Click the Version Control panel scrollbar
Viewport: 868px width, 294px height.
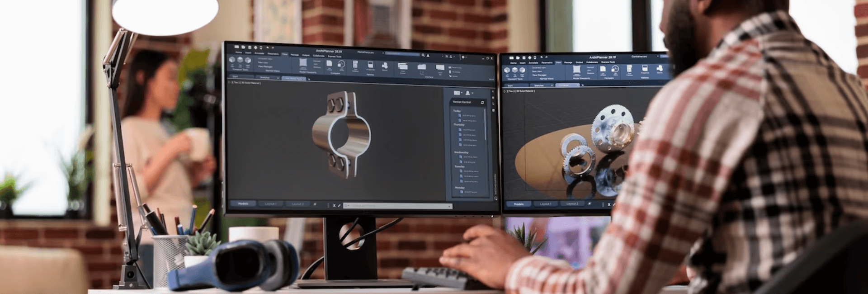tap(486, 124)
